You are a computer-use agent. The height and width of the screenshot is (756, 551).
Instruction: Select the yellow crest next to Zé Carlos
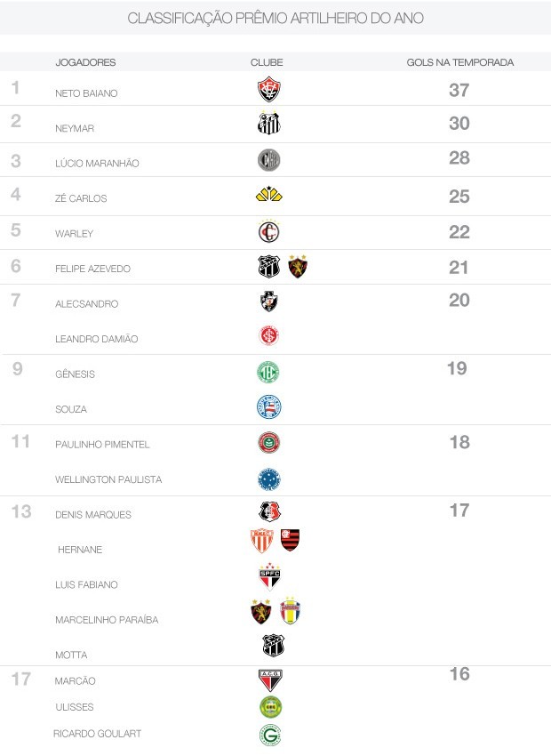268,195
